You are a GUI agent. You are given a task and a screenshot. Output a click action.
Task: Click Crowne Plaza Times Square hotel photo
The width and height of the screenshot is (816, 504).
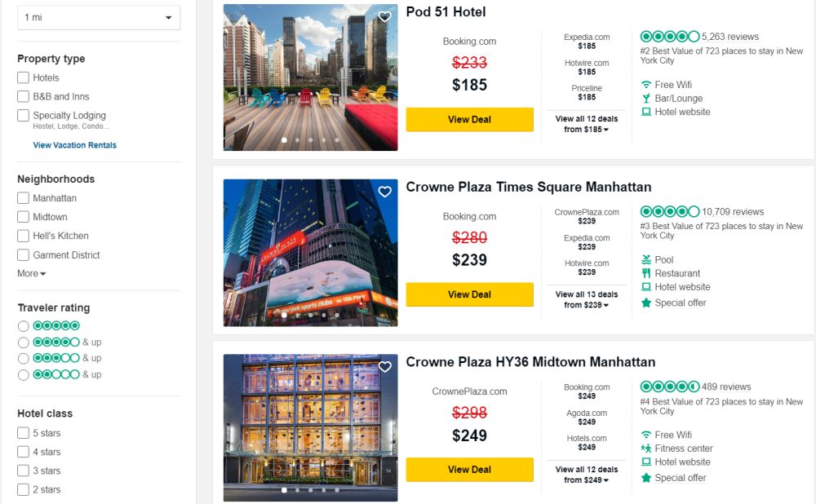coord(310,253)
